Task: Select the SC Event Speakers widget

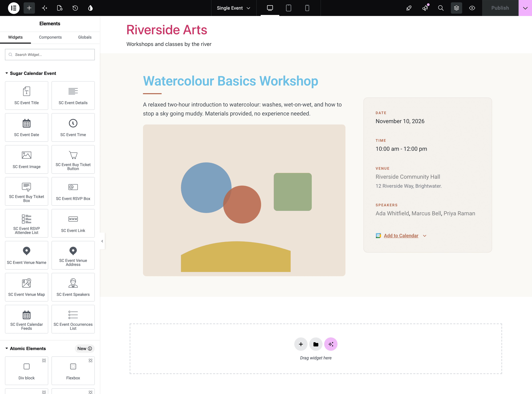Action: point(73,287)
